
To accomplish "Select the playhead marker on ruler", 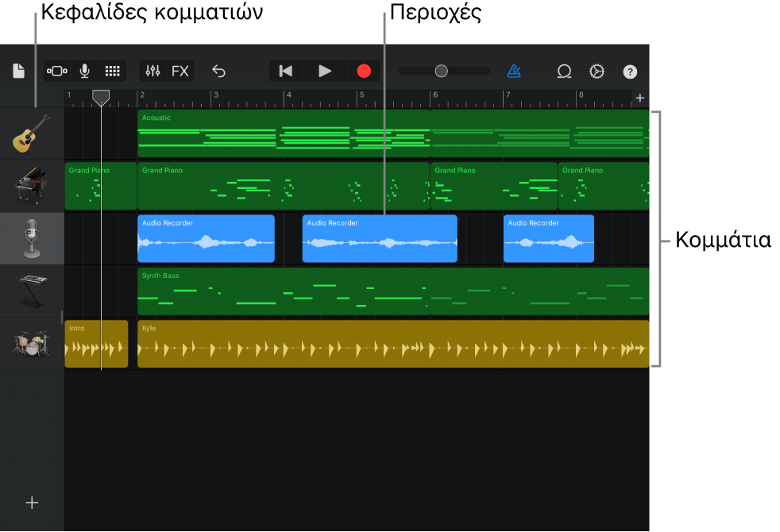I will (x=101, y=98).
